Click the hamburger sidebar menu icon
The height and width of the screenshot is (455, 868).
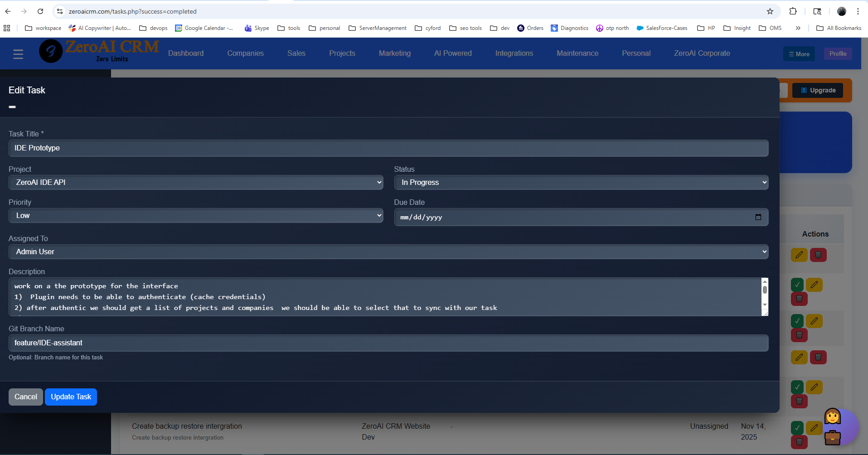click(x=18, y=54)
